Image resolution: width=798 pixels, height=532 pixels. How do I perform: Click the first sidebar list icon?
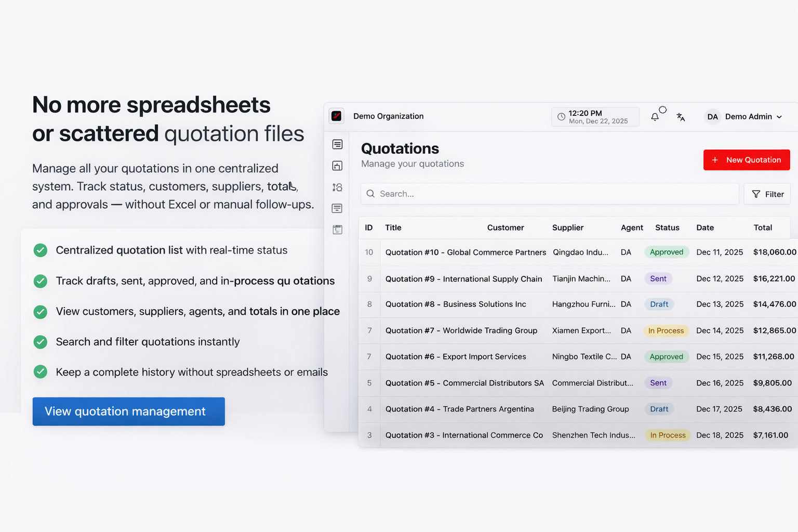point(337,144)
